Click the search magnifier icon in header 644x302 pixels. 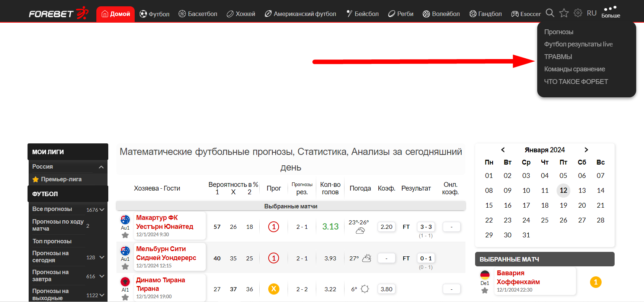click(x=550, y=13)
